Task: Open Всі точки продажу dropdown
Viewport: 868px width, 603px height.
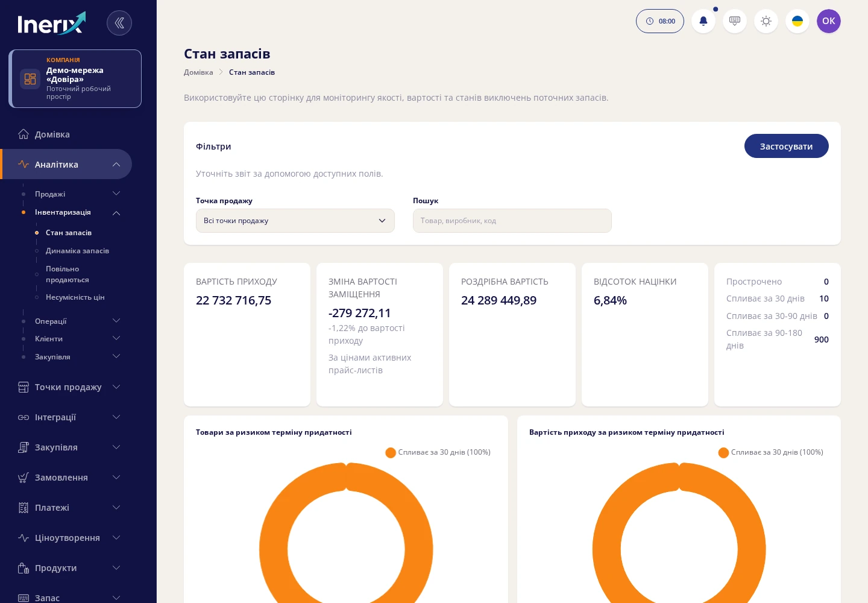Action: (295, 221)
